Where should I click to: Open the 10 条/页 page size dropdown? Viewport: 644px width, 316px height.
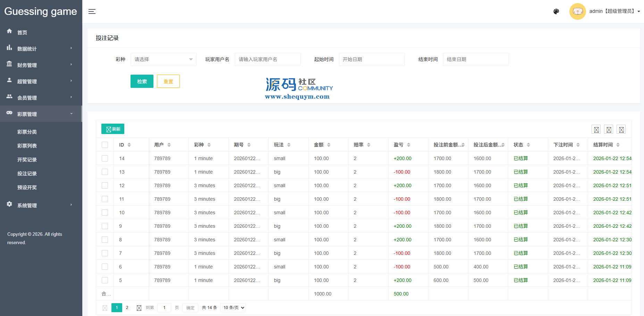point(234,308)
